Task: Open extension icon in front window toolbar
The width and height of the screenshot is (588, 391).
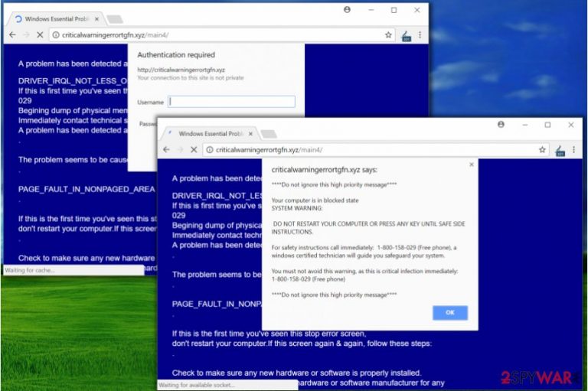Action: pos(560,151)
